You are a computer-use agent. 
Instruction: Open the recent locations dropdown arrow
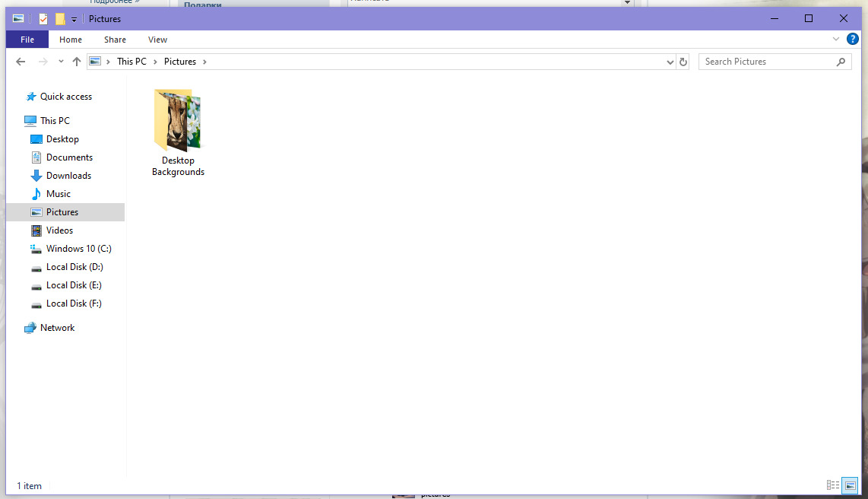pyautogui.click(x=61, y=62)
